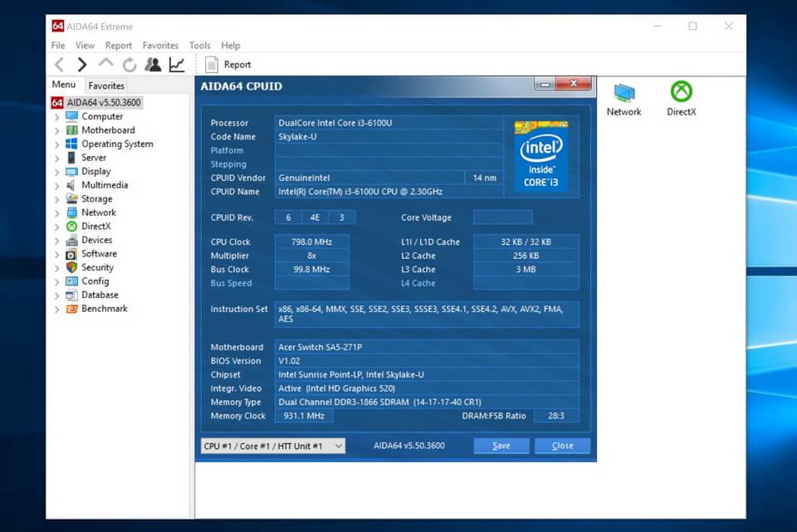Viewport: 797px width, 532px height.
Task: Open the Tools menu
Action: tap(200, 45)
